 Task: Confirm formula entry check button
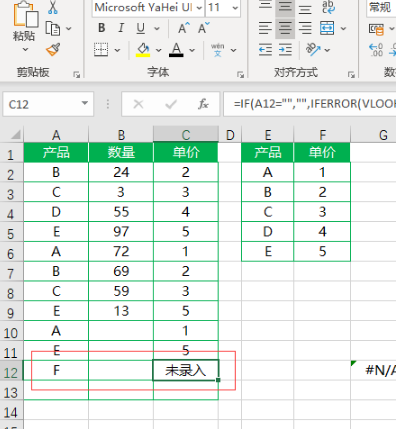171,105
